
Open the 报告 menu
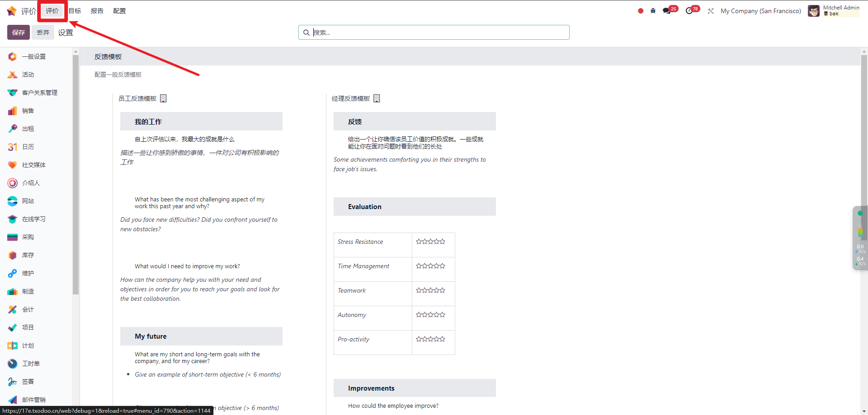[97, 11]
